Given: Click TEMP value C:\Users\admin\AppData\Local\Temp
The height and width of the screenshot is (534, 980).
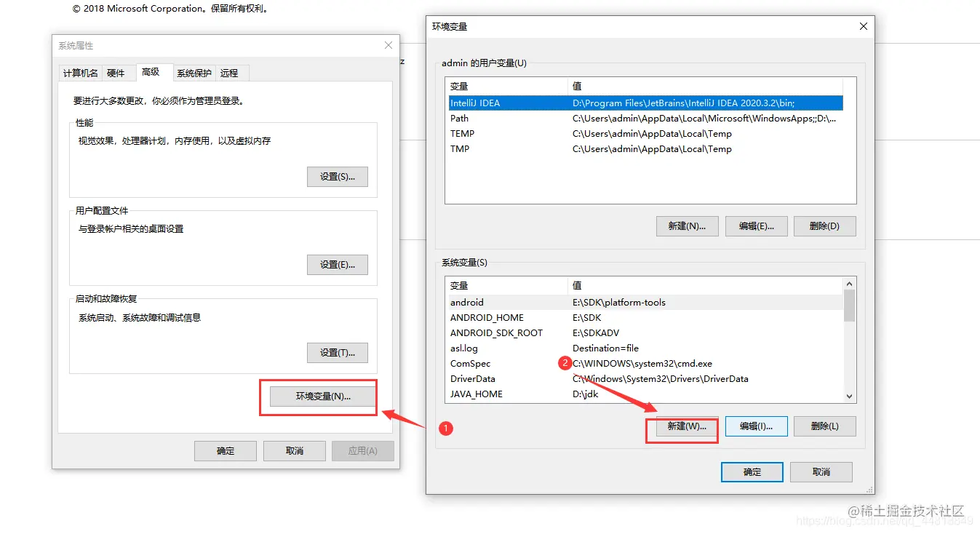Looking at the screenshot, I should point(652,134).
